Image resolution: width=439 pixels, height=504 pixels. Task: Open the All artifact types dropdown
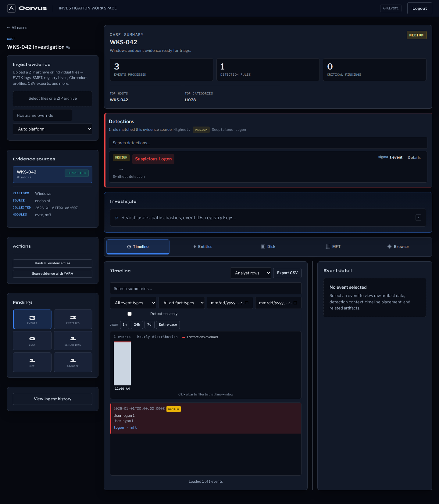[x=182, y=303]
